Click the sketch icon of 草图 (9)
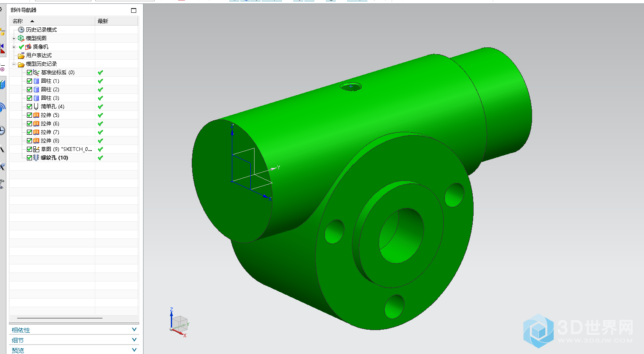644x354 pixels. 36,149
